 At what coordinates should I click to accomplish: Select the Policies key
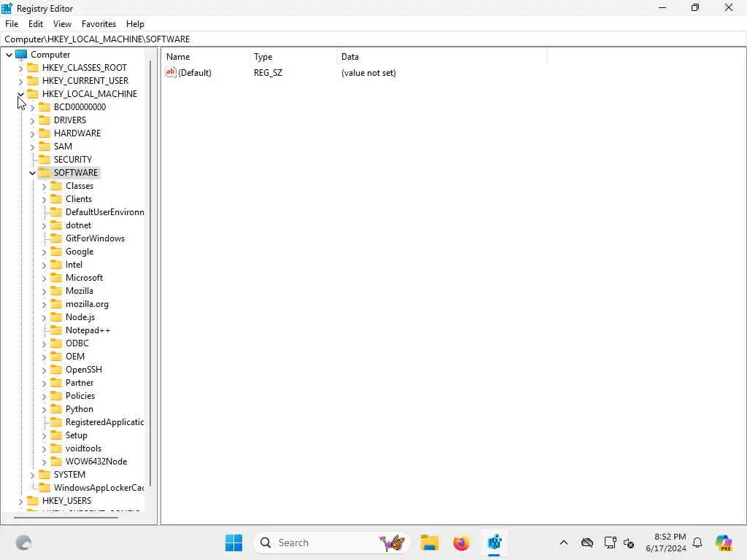pyautogui.click(x=80, y=396)
